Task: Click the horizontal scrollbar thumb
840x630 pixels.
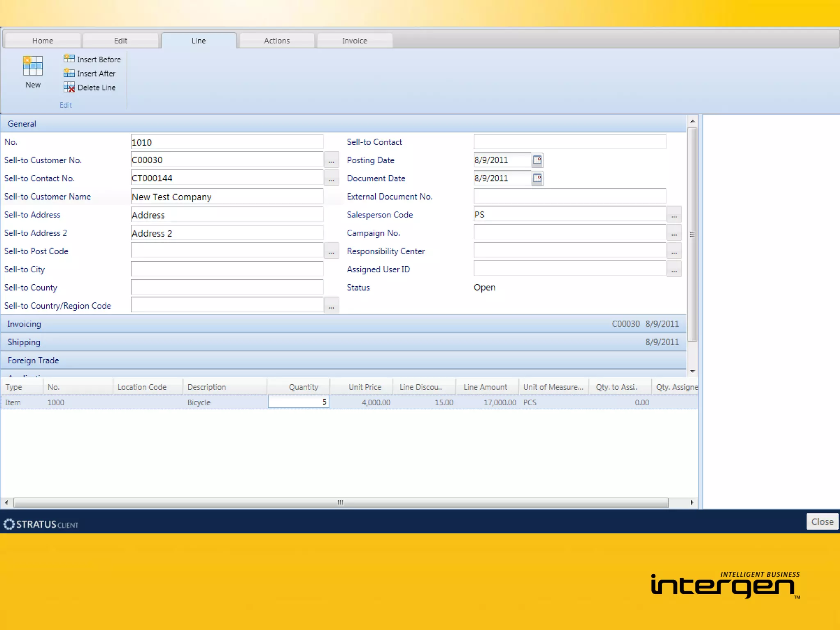Action: 341,502
